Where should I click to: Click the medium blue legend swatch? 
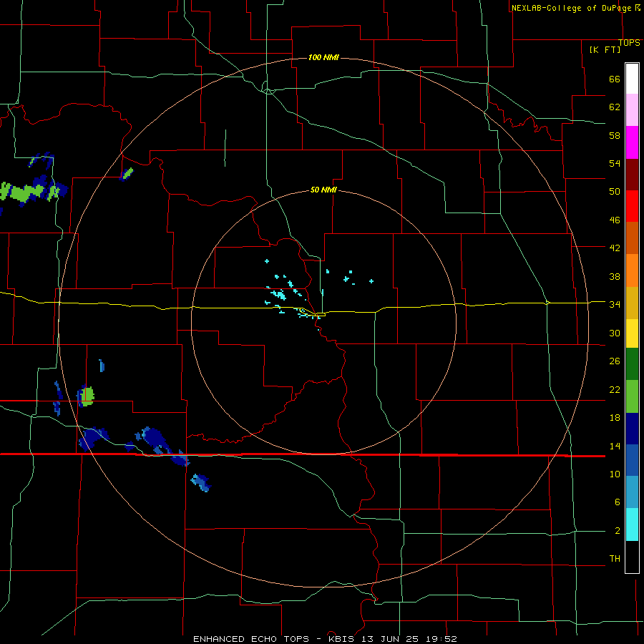[632, 460]
